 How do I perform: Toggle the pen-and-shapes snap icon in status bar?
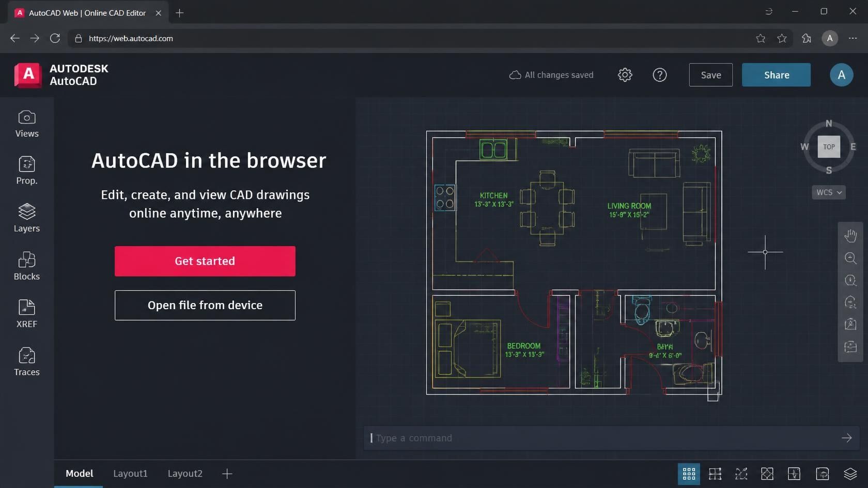(741, 474)
